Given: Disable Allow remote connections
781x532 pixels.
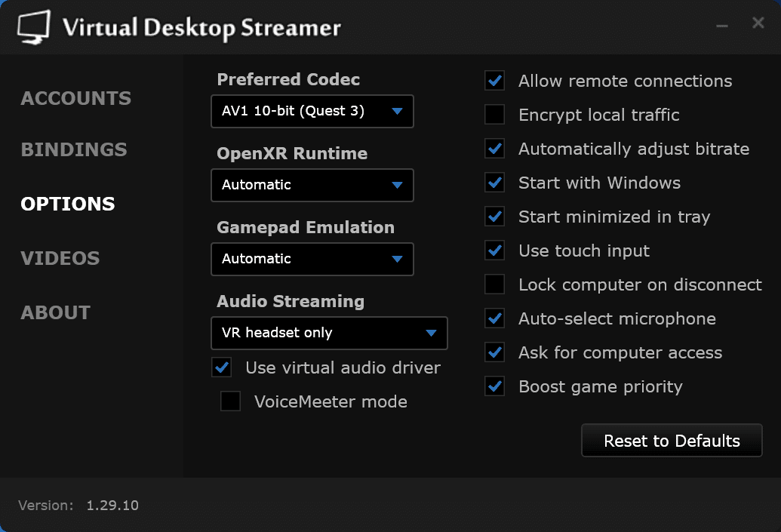Looking at the screenshot, I should (495, 81).
